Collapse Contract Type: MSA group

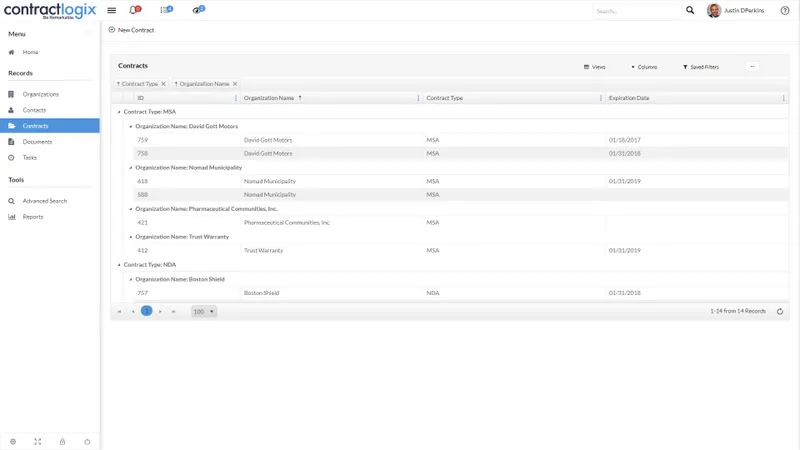tap(119, 112)
